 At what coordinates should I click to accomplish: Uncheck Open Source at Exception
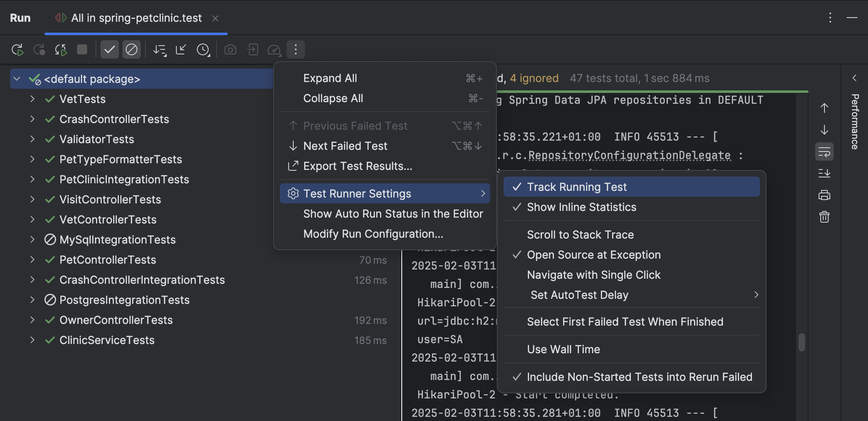coord(594,254)
